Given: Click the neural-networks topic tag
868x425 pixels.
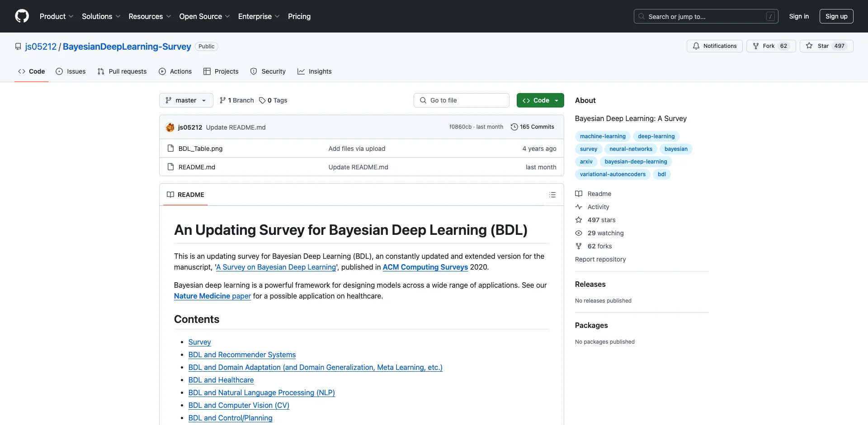Looking at the screenshot, I should tap(631, 149).
